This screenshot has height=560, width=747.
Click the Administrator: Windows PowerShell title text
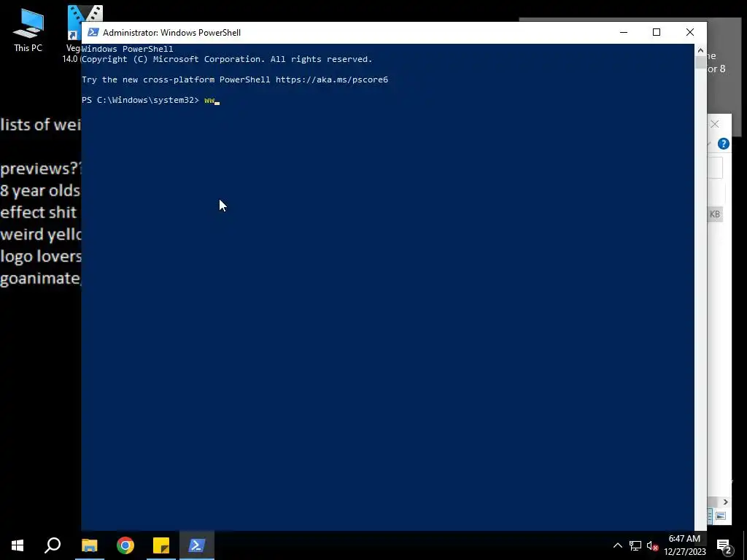click(x=171, y=32)
